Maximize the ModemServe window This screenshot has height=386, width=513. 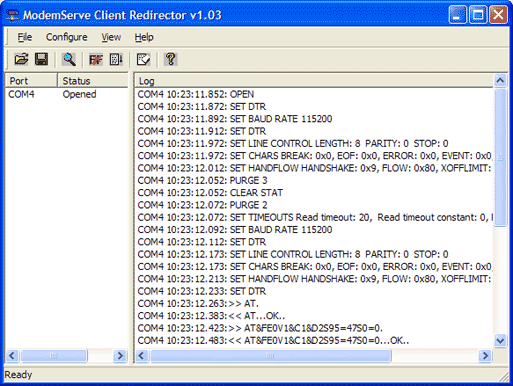tap(478, 15)
